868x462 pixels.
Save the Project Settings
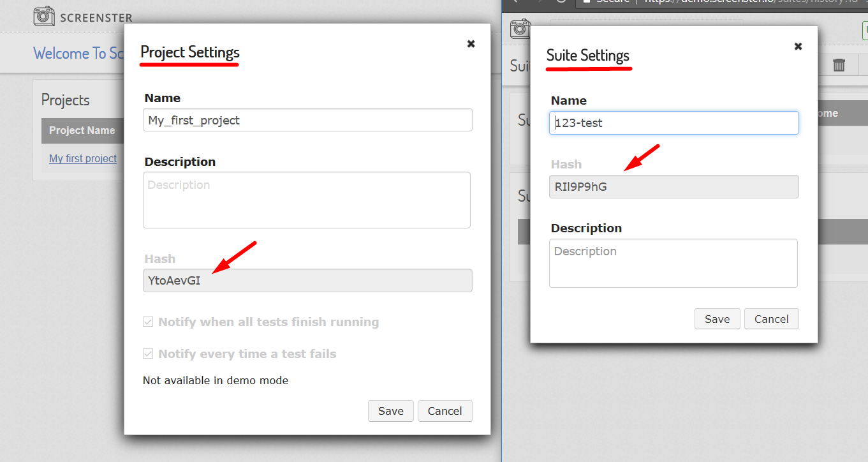(391, 411)
